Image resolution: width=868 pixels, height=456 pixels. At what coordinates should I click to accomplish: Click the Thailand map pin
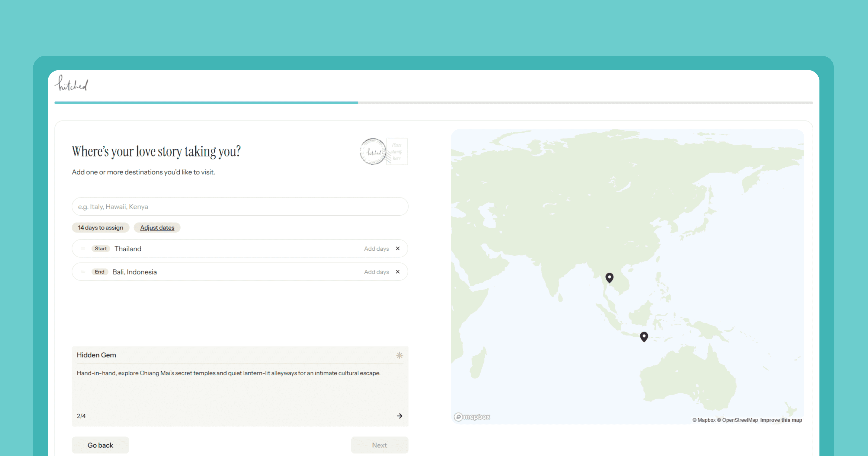pos(609,278)
